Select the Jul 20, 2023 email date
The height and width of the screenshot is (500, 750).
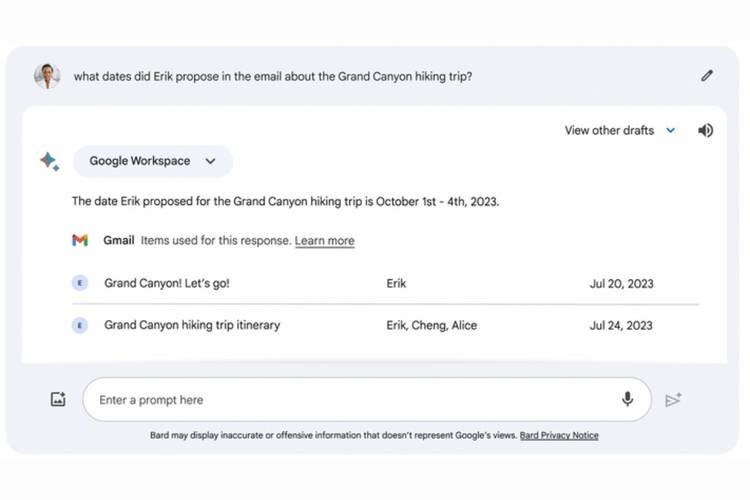tap(621, 284)
